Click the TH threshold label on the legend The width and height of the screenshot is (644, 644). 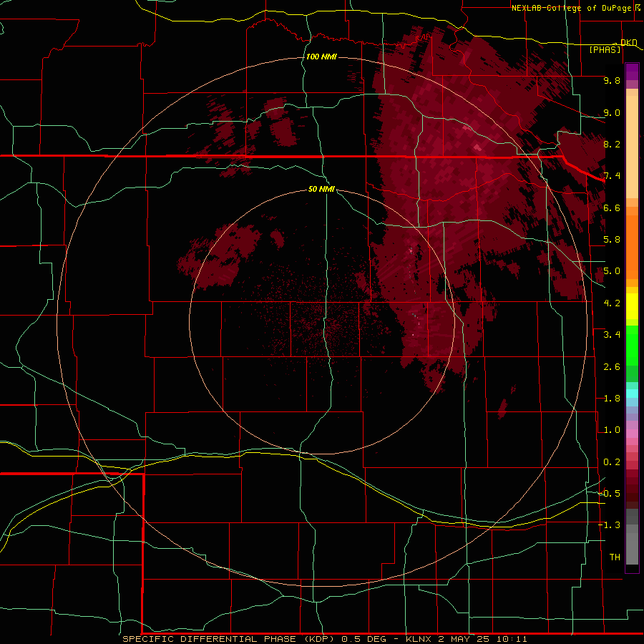[x=615, y=557]
